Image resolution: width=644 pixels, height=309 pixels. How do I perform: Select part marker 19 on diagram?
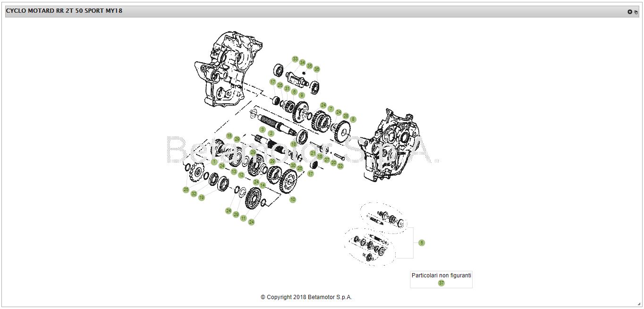click(202, 198)
